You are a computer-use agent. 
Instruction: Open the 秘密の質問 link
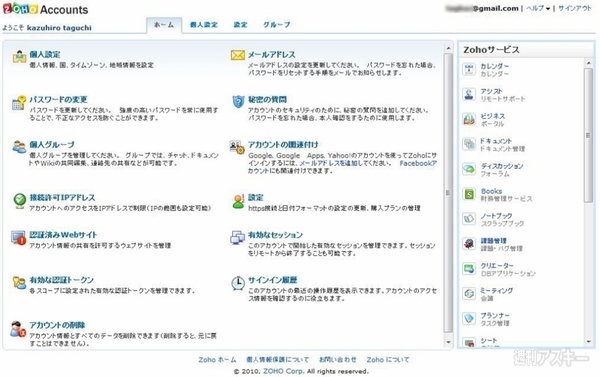[x=267, y=100]
